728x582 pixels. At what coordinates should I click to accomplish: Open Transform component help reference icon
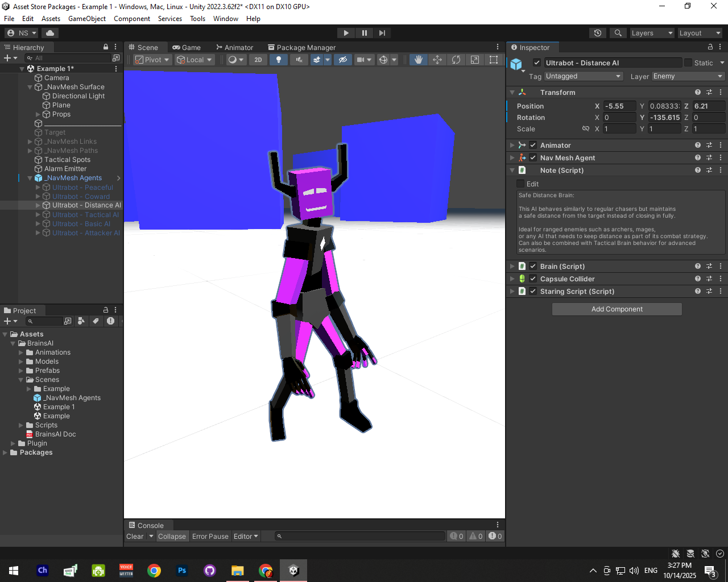(x=698, y=92)
